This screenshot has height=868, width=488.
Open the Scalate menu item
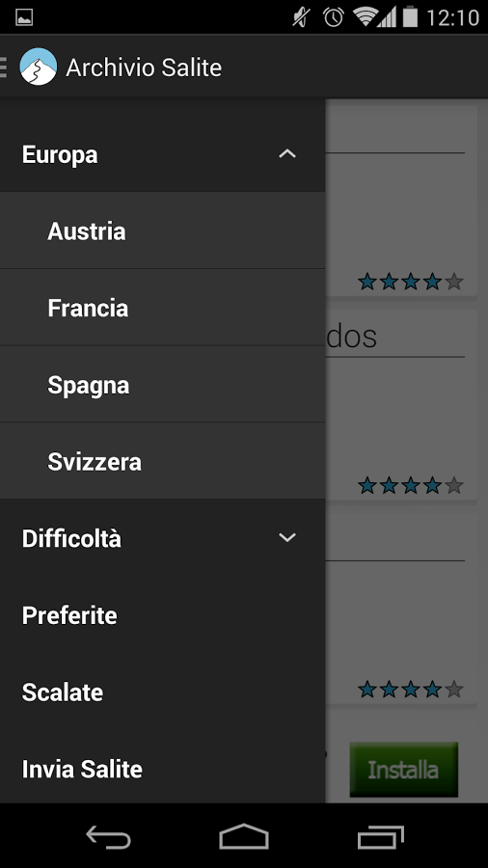point(163,692)
